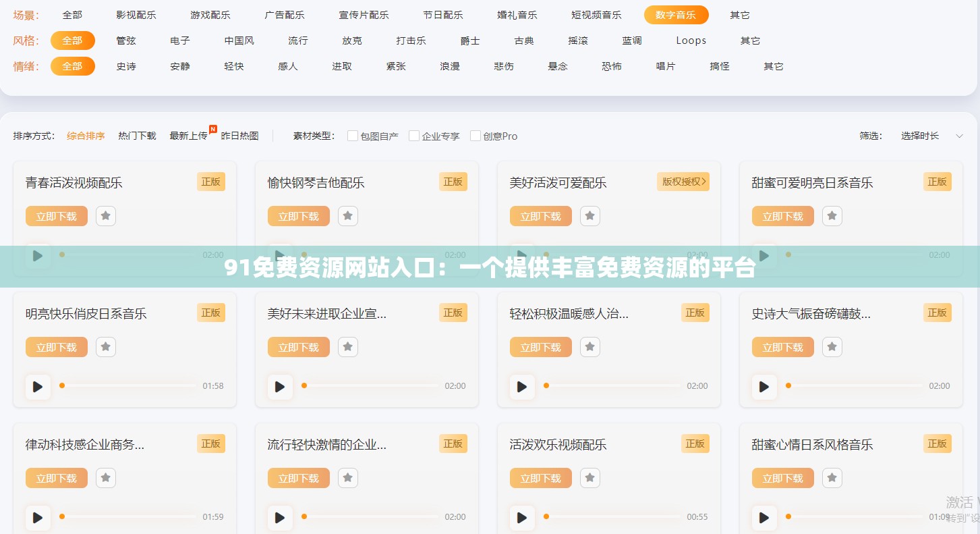Download 活泼欢乐视频配乐 with 立即下载

coord(541,478)
